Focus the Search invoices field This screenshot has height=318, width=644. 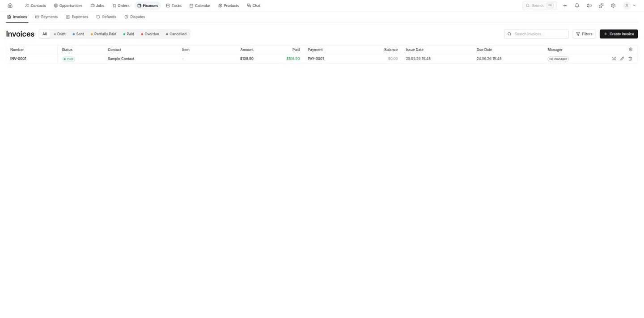coord(536,34)
